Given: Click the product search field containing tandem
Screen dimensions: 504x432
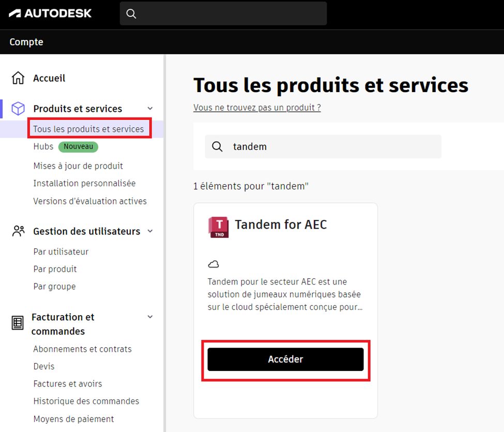Looking at the screenshot, I should [331, 146].
